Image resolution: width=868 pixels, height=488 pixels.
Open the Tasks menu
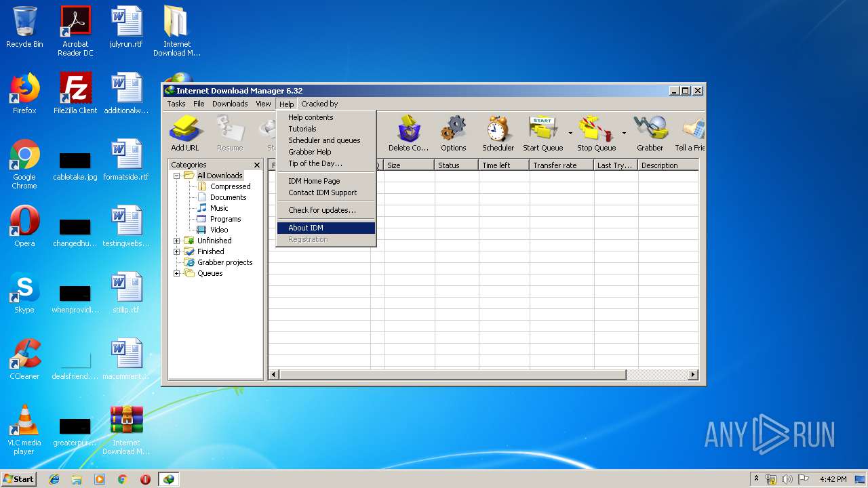(x=176, y=104)
